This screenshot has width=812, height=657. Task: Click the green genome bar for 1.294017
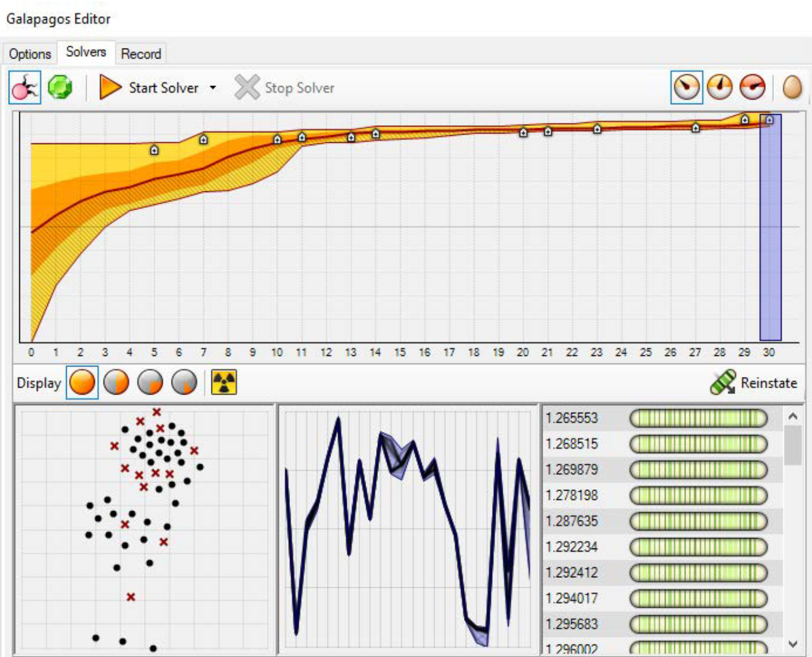point(698,598)
